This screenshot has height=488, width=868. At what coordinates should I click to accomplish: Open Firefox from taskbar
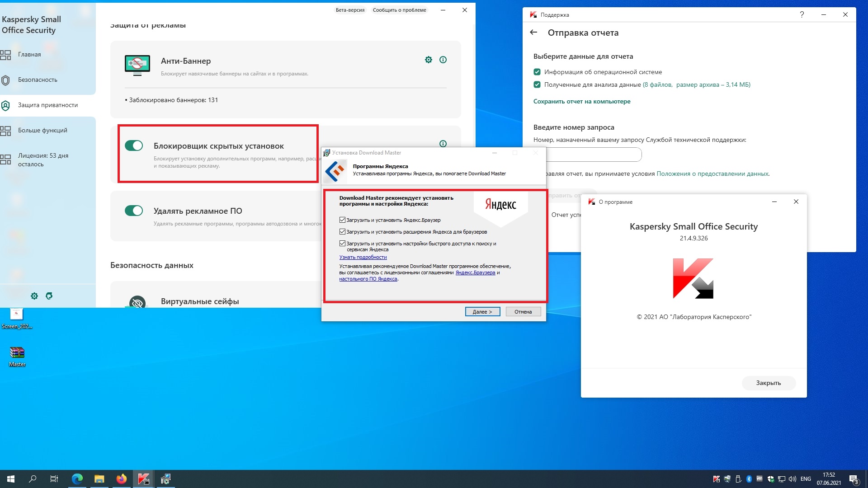121,479
